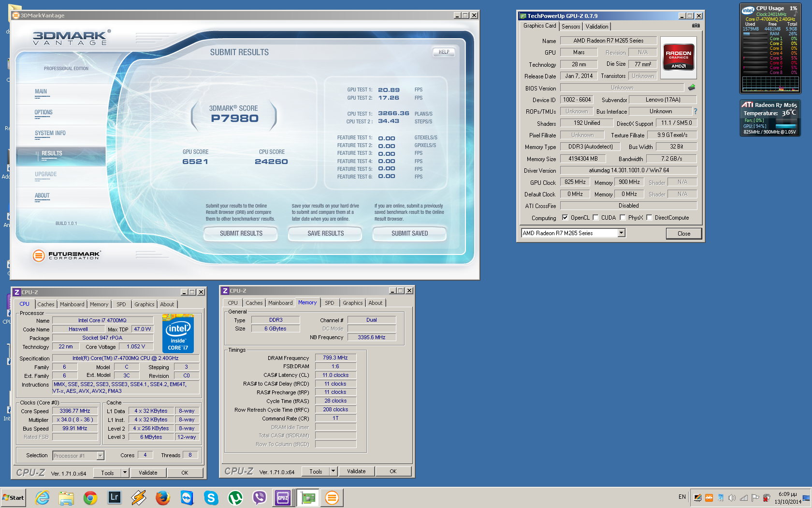Open ABOUT in 3DMark Vantage sidebar

pos(42,195)
